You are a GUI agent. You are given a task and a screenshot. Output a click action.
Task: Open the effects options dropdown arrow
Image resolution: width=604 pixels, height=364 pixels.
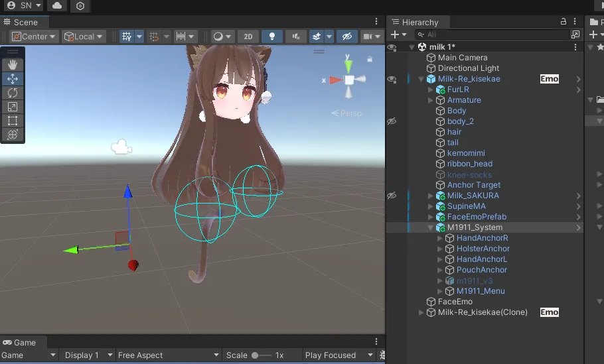(x=329, y=36)
